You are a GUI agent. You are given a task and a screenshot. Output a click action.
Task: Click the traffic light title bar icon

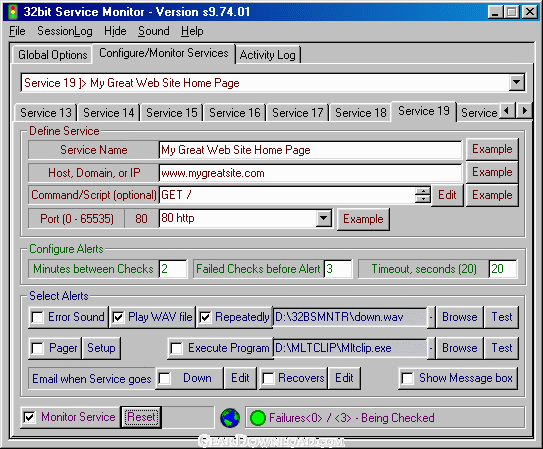13,12
